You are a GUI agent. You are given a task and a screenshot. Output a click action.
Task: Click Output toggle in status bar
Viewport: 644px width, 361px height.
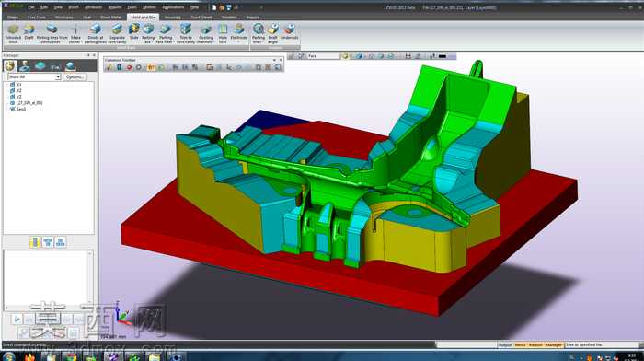click(x=505, y=345)
